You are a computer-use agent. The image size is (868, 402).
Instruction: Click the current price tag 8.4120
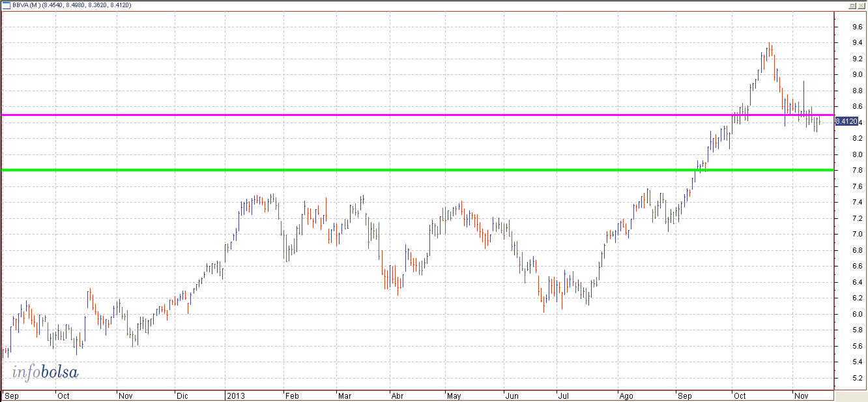(846, 121)
